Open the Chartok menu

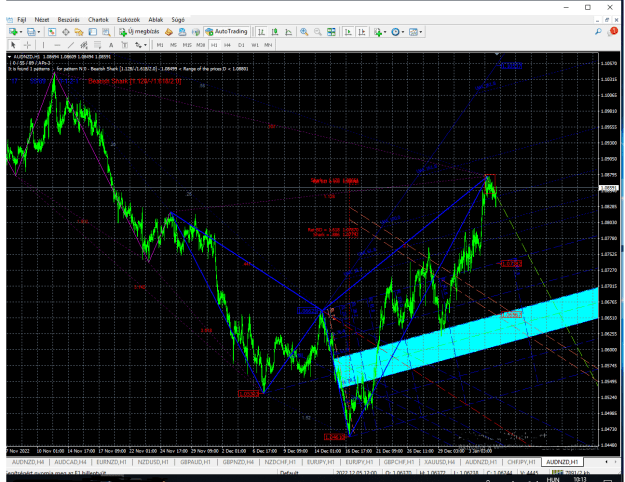click(x=98, y=20)
